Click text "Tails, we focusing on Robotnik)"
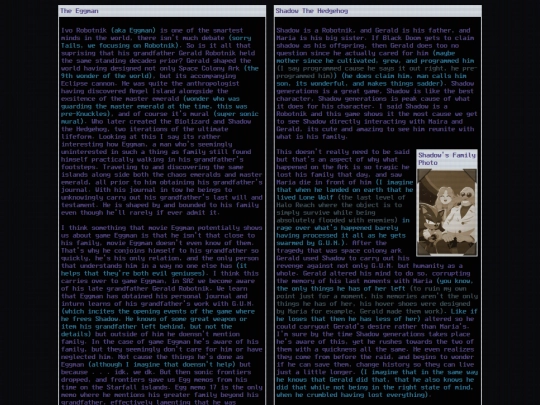Viewport: 540px width, 405px height. (x=120, y=45)
